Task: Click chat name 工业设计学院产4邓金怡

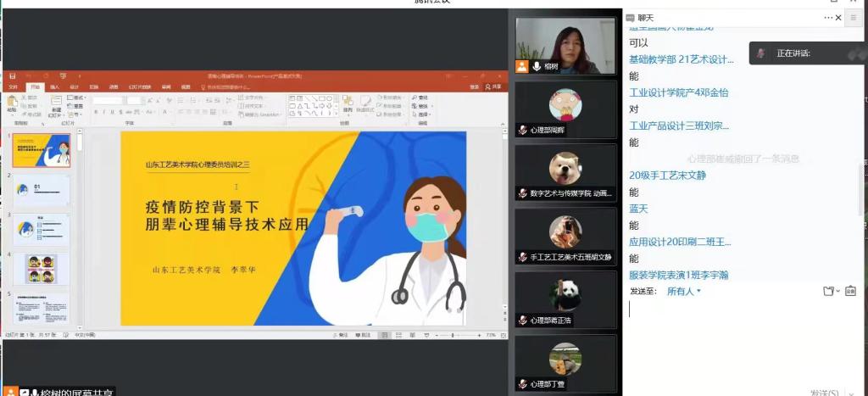Action: [x=678, y=92]
